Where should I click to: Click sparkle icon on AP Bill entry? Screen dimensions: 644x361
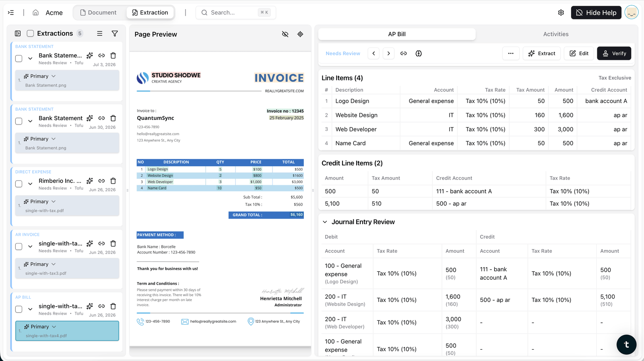(90, 306)
